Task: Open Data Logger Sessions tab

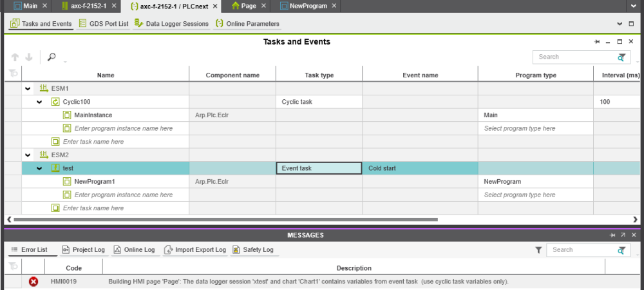Action: click(x=171, y=24)
